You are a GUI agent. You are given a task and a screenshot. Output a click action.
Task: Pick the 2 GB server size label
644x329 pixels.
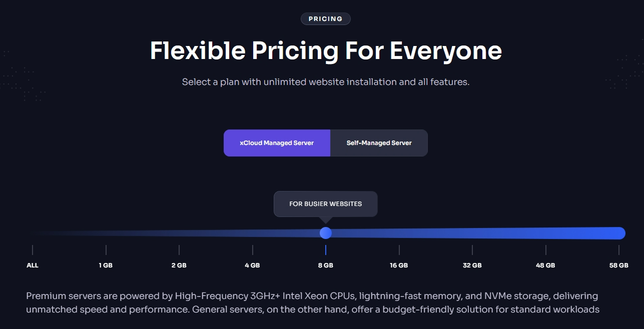(x=179, y=265)
